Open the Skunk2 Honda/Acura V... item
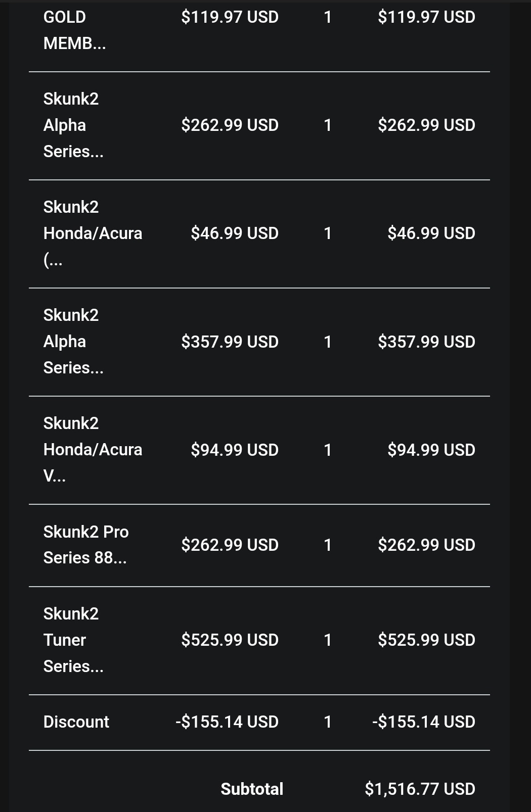The height and width of the screenshot is (812, 531). coord(93,449)
